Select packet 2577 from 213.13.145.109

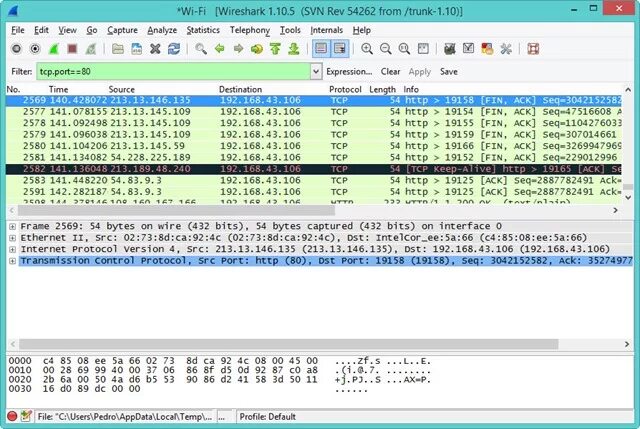pyautogui.click(x=313, y=111)
